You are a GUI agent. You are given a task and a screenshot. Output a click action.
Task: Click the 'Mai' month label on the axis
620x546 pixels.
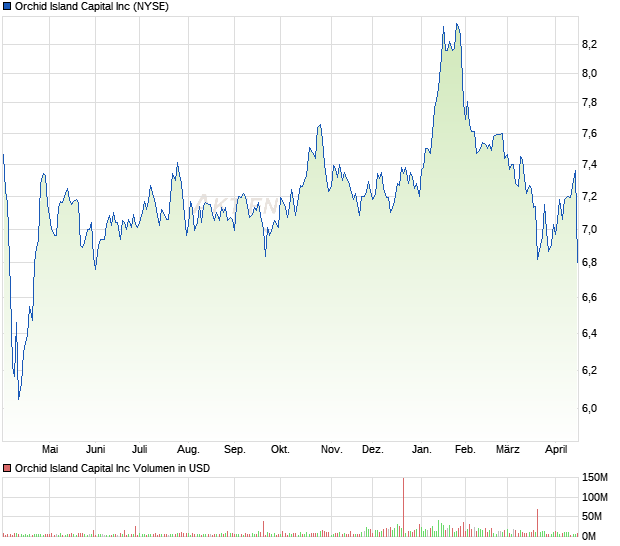pos(50,450)
